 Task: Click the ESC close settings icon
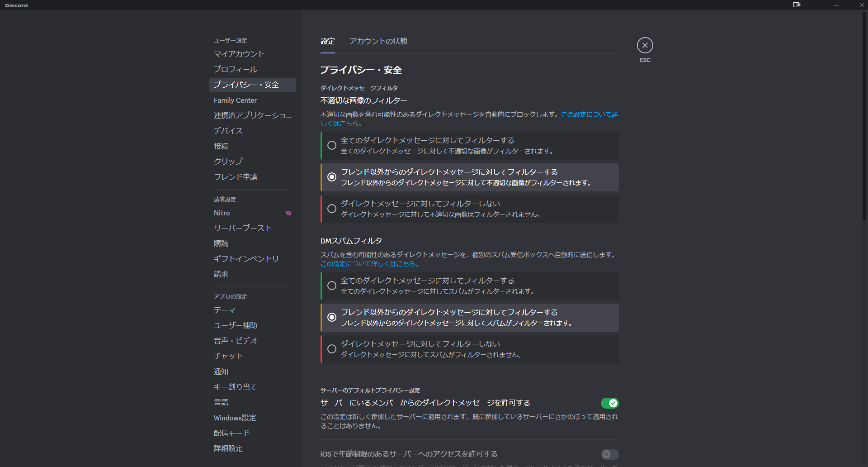645,45
